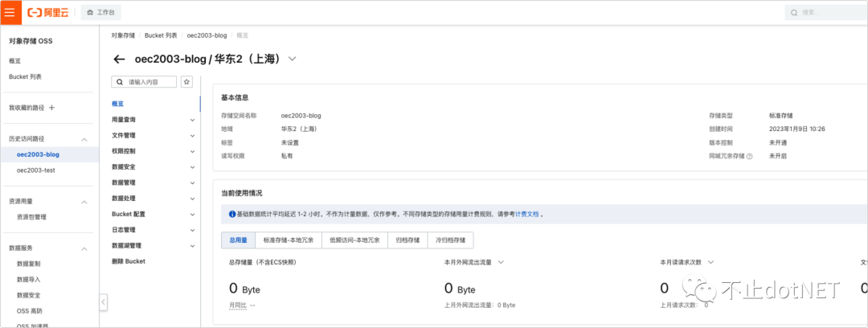Open the 工作台 workbench button

coord(100,12)
